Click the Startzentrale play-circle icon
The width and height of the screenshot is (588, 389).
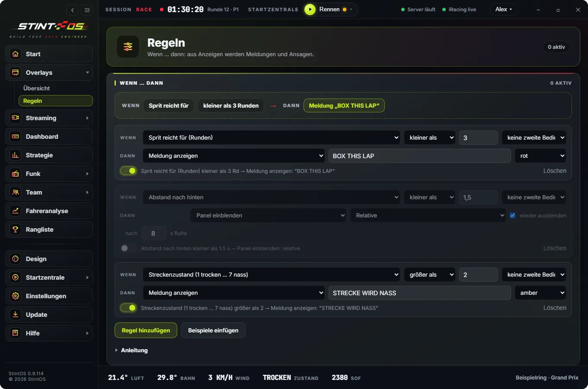[16, 277]
